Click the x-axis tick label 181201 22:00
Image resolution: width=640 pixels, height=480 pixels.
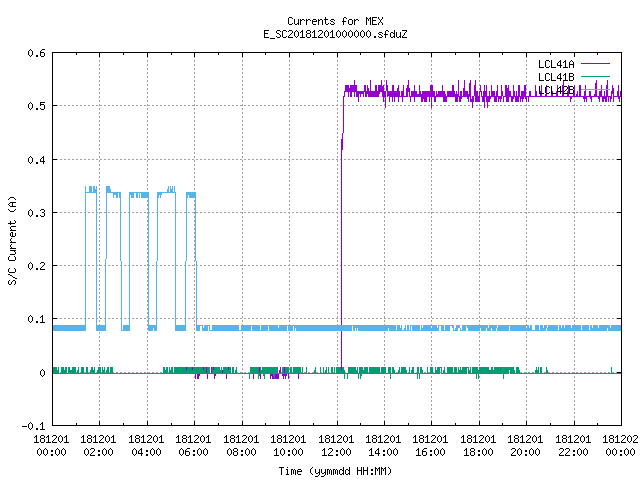[573, 446]
